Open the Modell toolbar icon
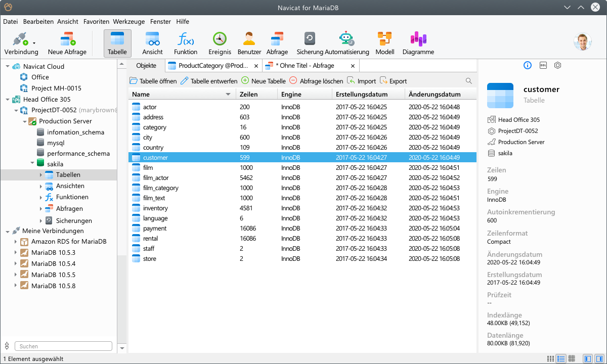Image resolution: width=607 pixels, height=364 pixels. click(x=384, y=43)
